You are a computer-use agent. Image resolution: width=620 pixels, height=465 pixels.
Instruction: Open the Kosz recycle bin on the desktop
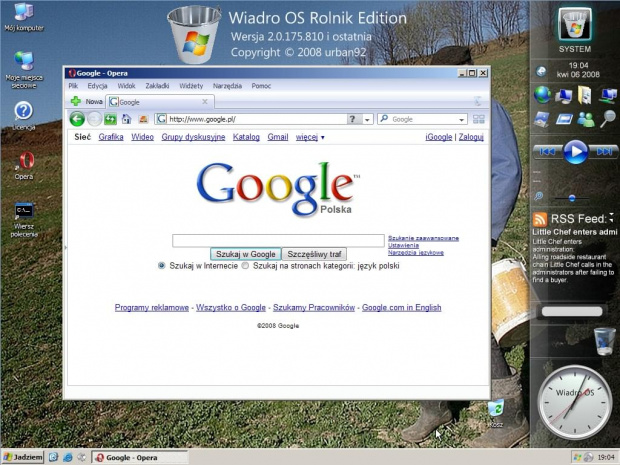pos(495,413)
